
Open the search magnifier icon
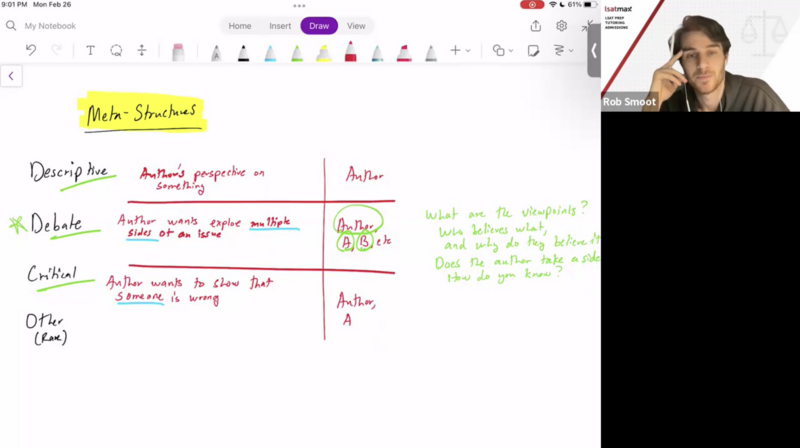click(x=11, y=26)
